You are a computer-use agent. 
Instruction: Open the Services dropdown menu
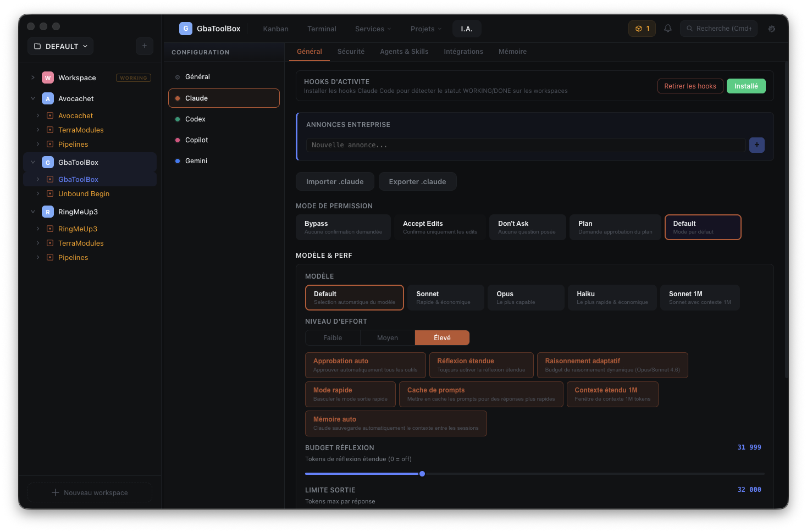(x=373, y=29)
